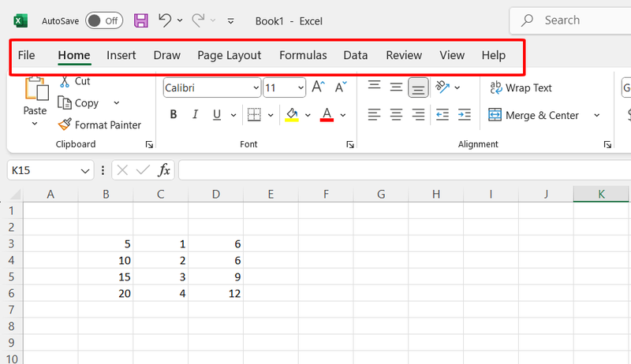The width and height of the screenshot is (631, 364).
Task: Open the Draw tab
Action: point(167,55)
